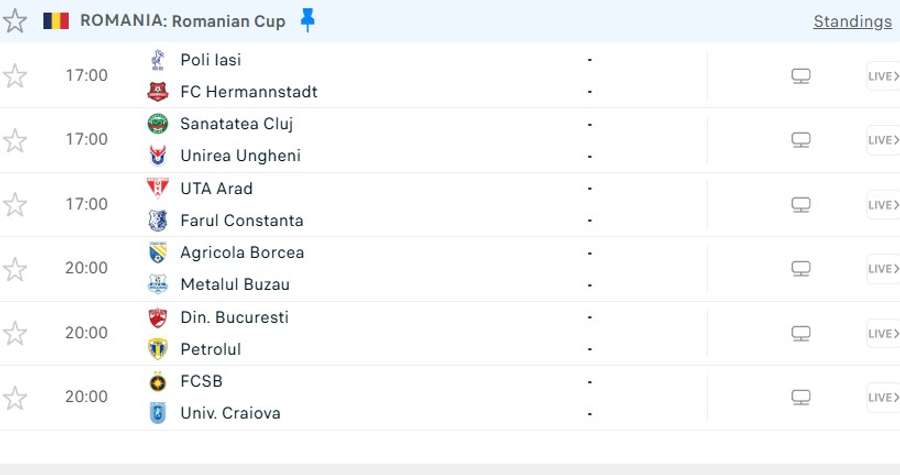900x475 pixels.
Task: Click the Sanatatea Cluj team crest
Action: tap(158, 123)
